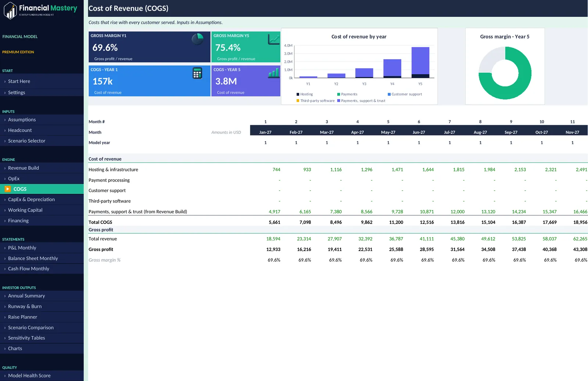Click the Y5 bar in cost of revenue chart

coord(420,62)
